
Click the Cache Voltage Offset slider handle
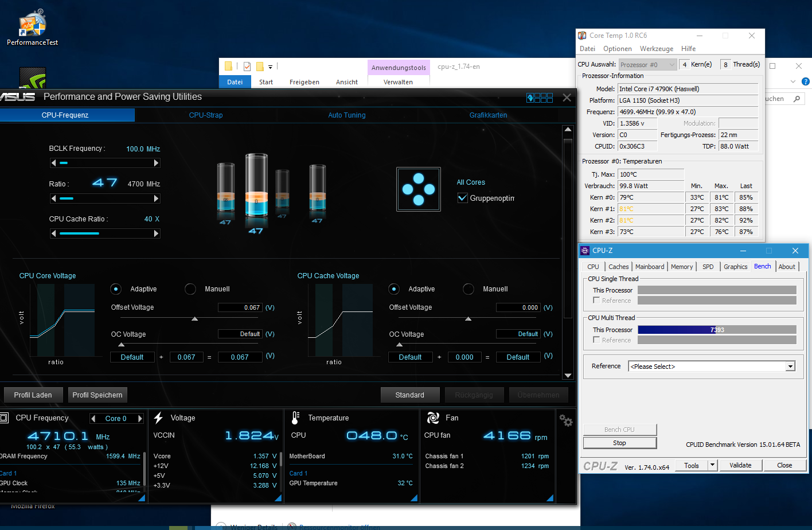point(469,318)
